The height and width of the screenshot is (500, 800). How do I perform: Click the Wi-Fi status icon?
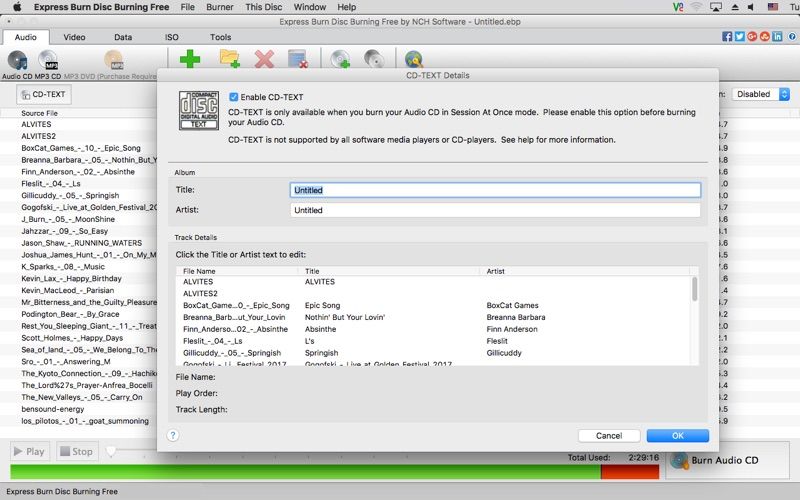[x=696, y=7]
